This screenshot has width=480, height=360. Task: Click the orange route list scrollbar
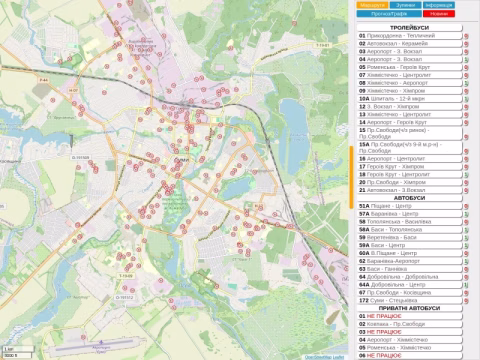[351, 177]
